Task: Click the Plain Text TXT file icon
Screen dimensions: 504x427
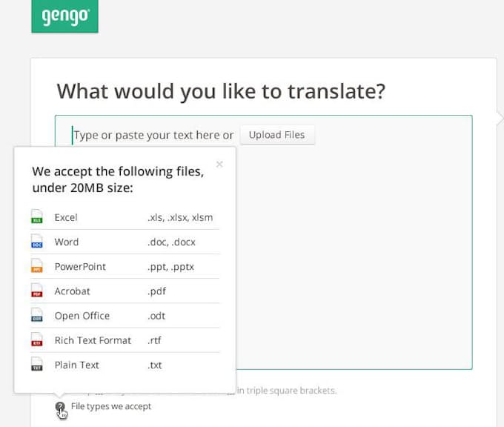Action: [37, 365]
